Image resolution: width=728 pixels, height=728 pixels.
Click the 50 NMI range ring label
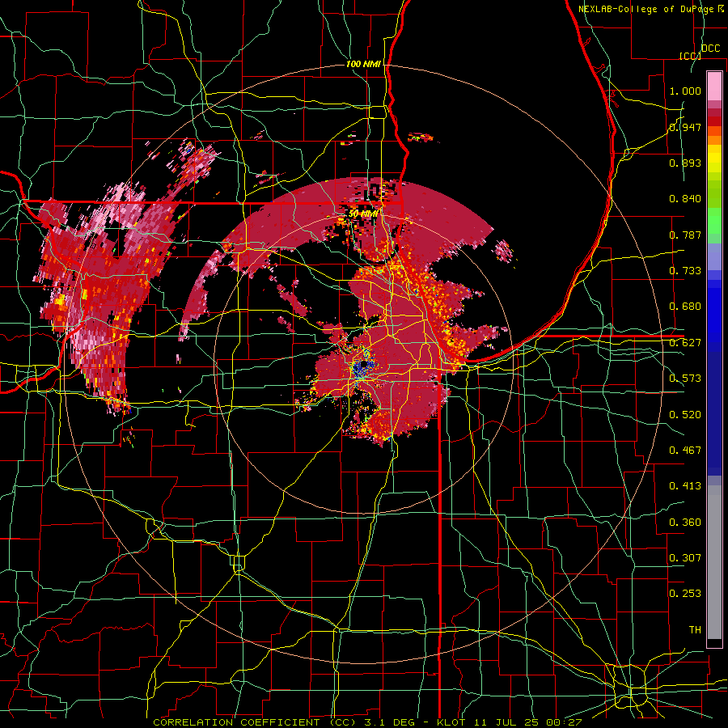click(x=363, y=214)
